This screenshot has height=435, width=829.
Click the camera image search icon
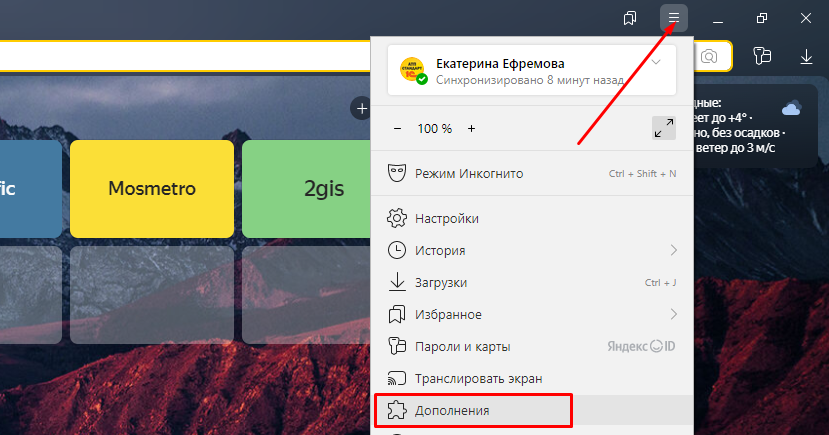tap(709, 57)
